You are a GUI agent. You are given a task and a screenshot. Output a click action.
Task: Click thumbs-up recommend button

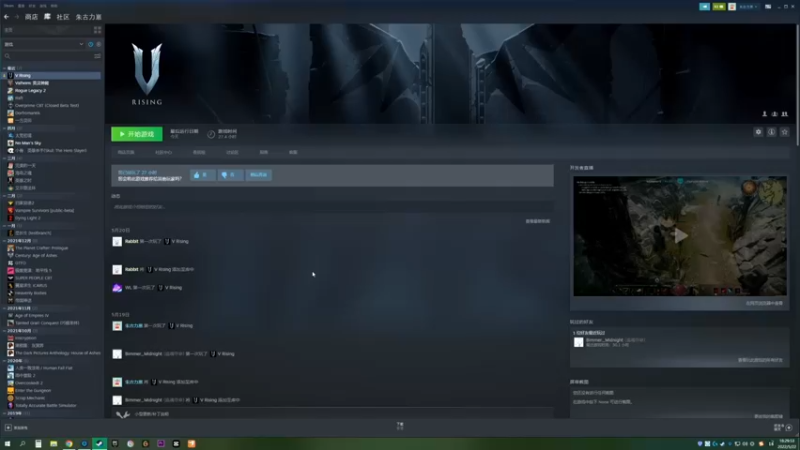[x=203, y=175]
